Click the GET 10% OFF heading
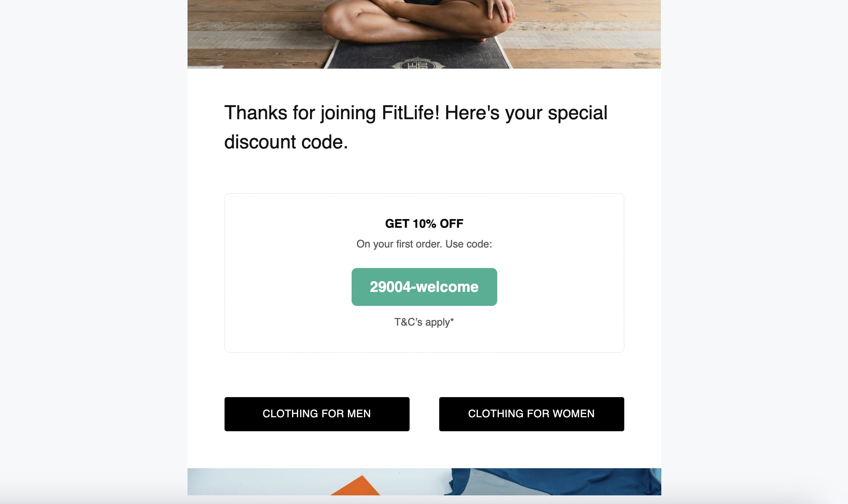The width and height of the screenshot is (848, 504). pos(424,224)
